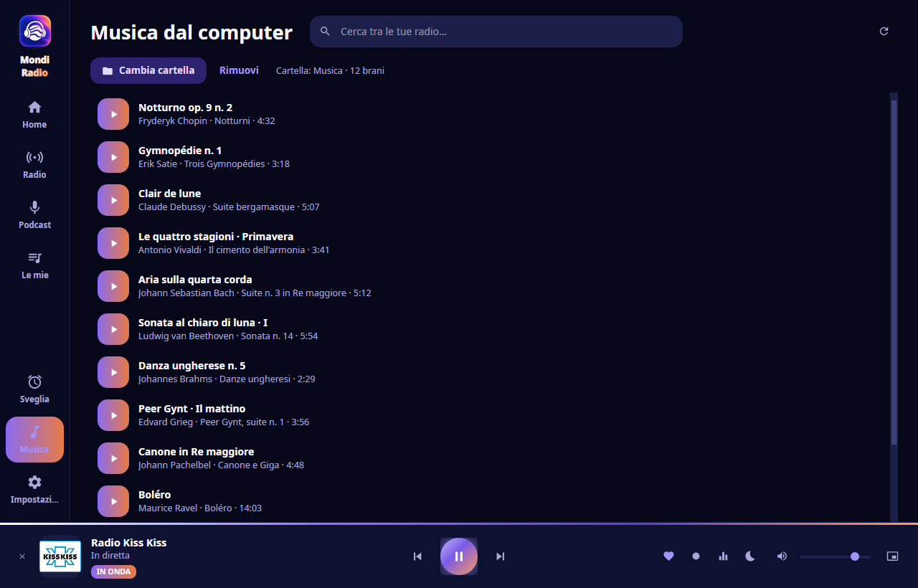Play Notturno op. 9 n. 2
The height and width of the screenshot is (588, 918).
point(113,114)
